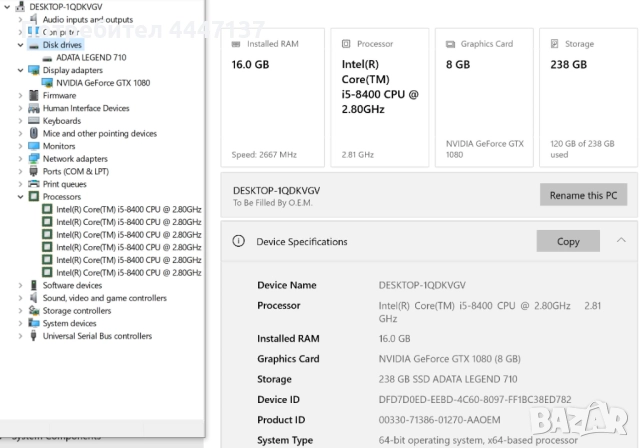Click the Universal Serial Bus controllers icon
640x448 pixels.
coord(34,336)
